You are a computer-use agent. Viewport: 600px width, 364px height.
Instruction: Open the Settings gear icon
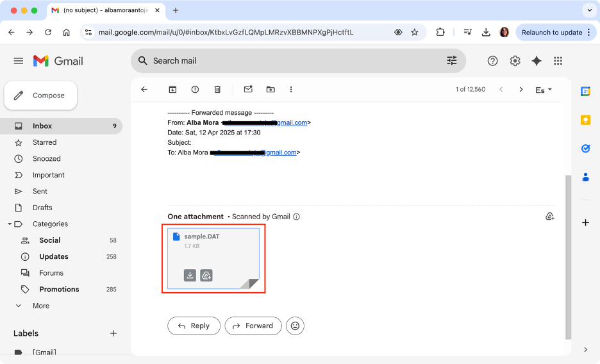[515, 61]
